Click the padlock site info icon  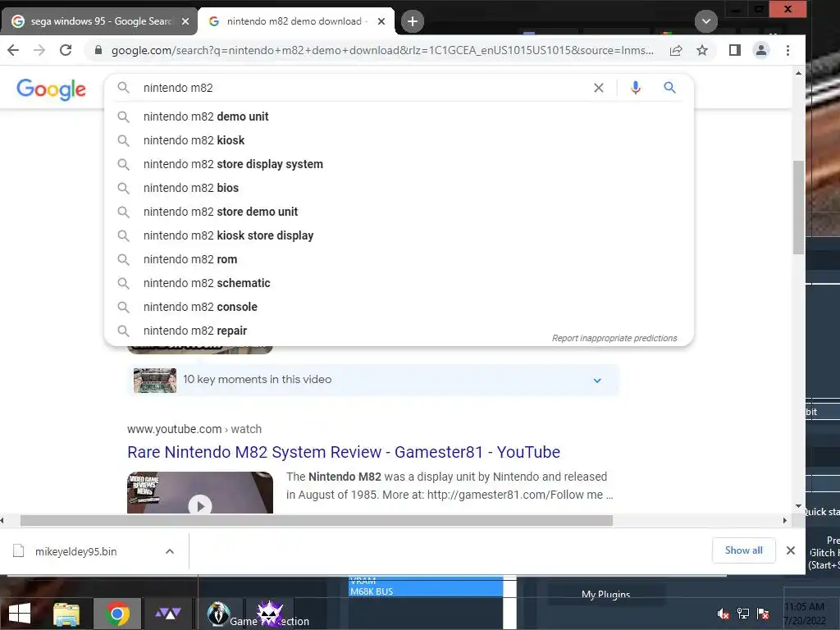tap(98, 50)
